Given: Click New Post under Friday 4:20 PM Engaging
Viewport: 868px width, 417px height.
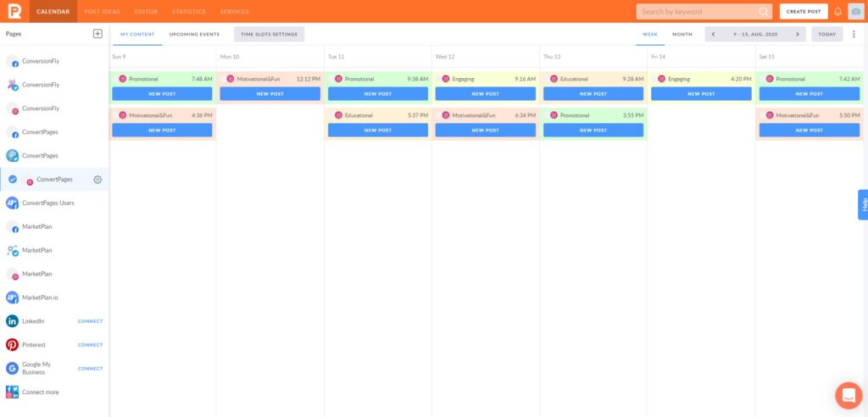Looking at the screenshot, I should (x=701, y=94).
